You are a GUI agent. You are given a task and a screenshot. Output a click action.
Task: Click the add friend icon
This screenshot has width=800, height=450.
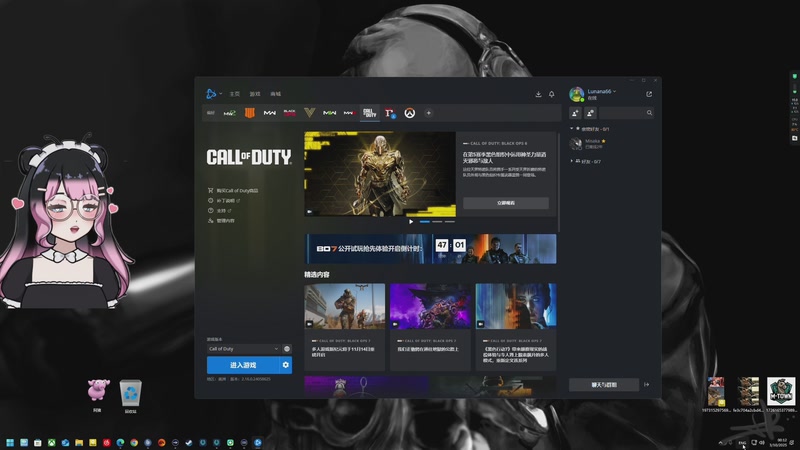(x=576, y=113)
